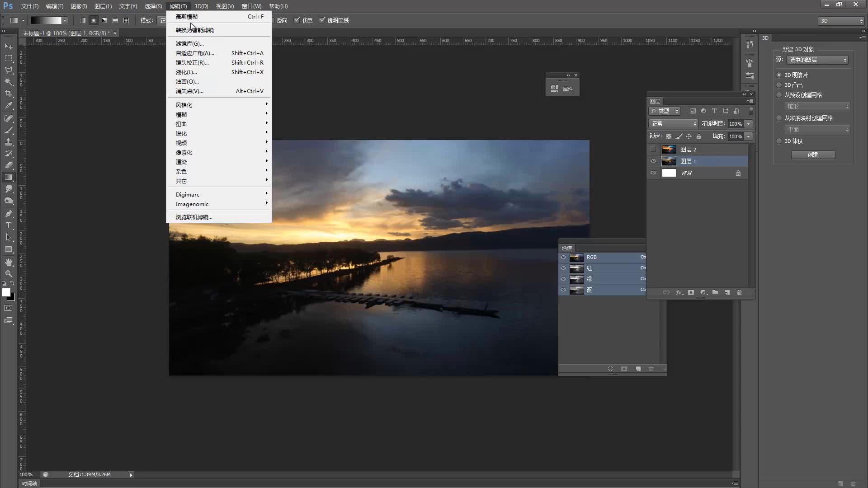Select the Eyedropper tool

[x=9, y=106]
